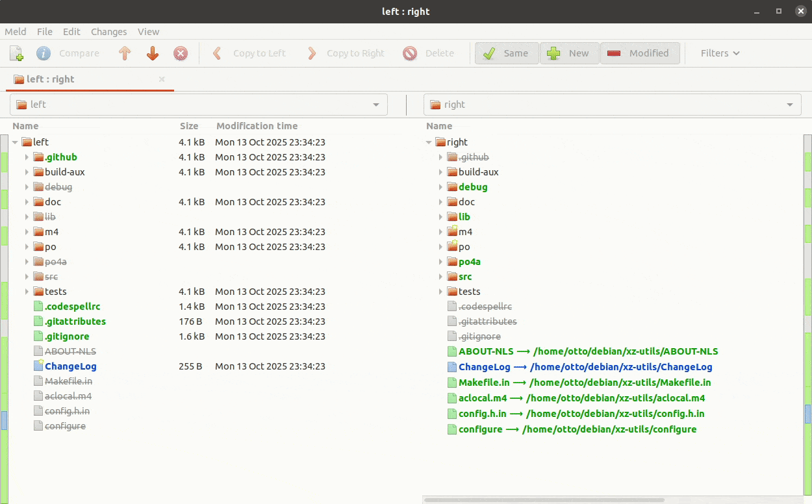The image size is (812, 504).
Task: Close the 'left : right' tab
Action: point(162,79)
